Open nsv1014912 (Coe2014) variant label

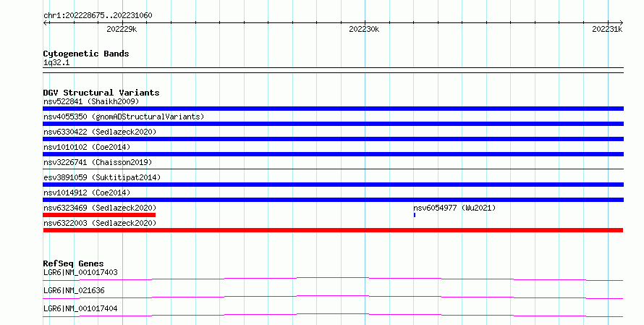point(87,193)
